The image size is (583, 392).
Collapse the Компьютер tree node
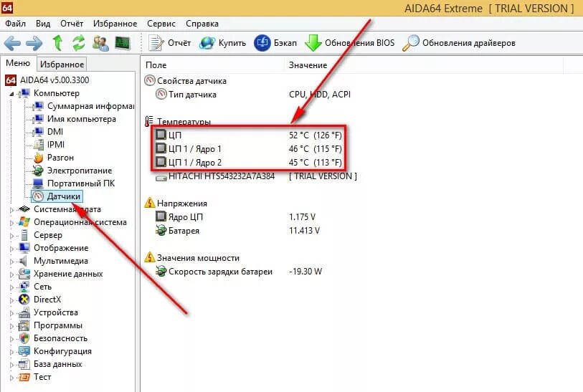click(x=11, y=94)
